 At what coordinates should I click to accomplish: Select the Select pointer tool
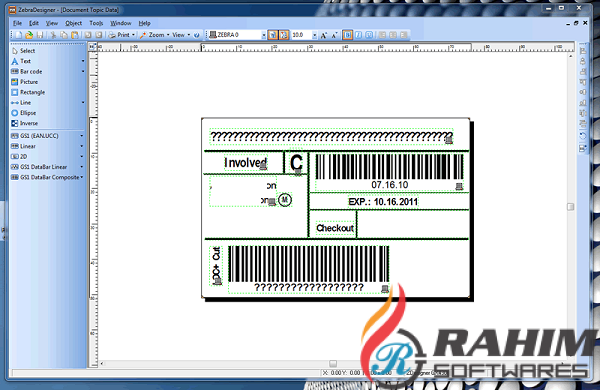(24, 51)
